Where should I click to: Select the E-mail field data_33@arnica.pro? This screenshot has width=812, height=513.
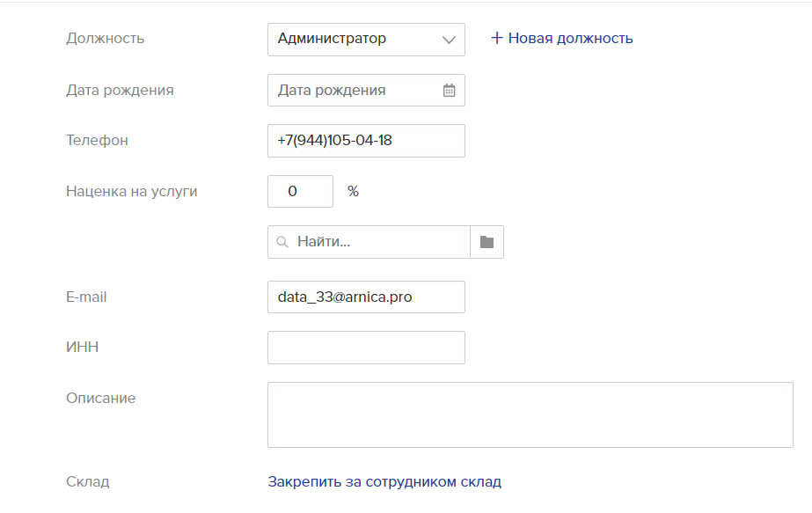(x=366, y=297)
